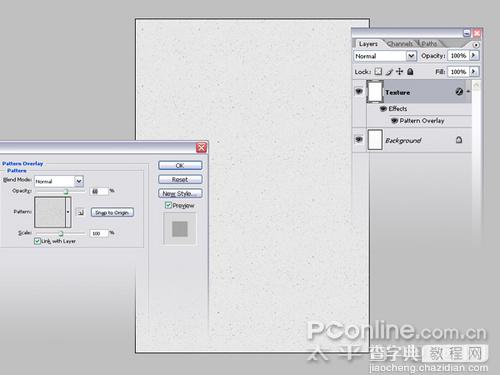Click the lock position move icon
This screenshot has height=375, width=500.
click(399, 71)
